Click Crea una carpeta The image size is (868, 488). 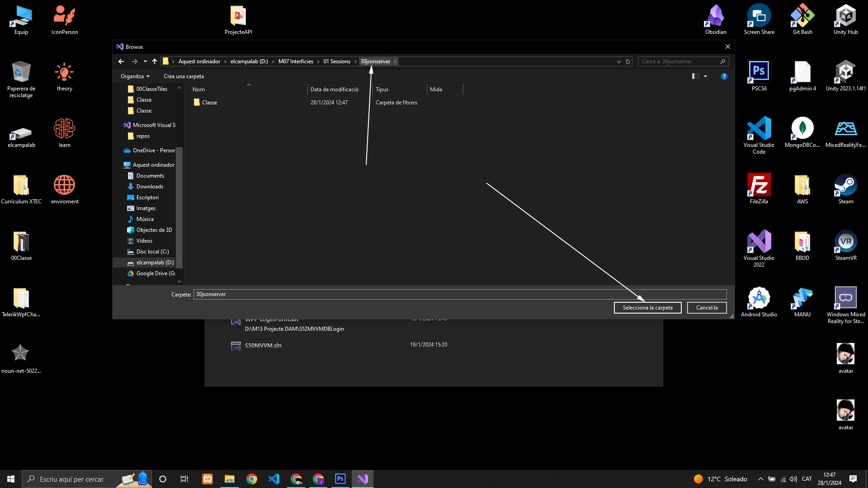coord(184,76)
